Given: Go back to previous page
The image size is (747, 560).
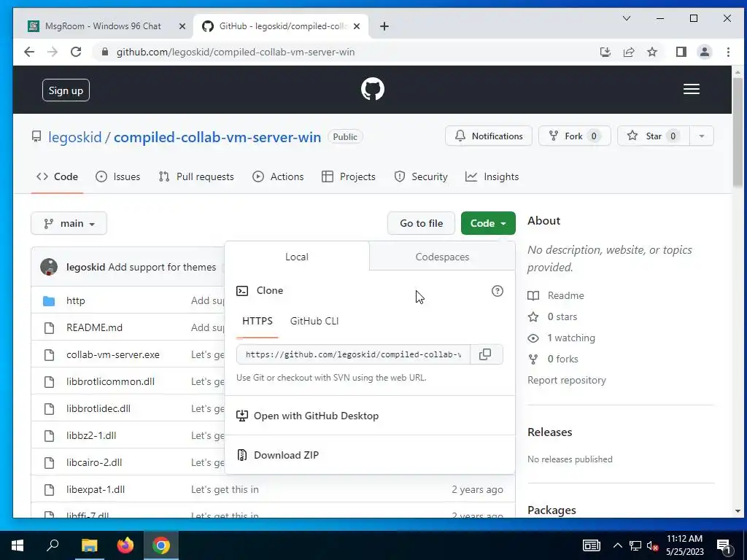Looking at the screenshot, I should pos(29,52).
